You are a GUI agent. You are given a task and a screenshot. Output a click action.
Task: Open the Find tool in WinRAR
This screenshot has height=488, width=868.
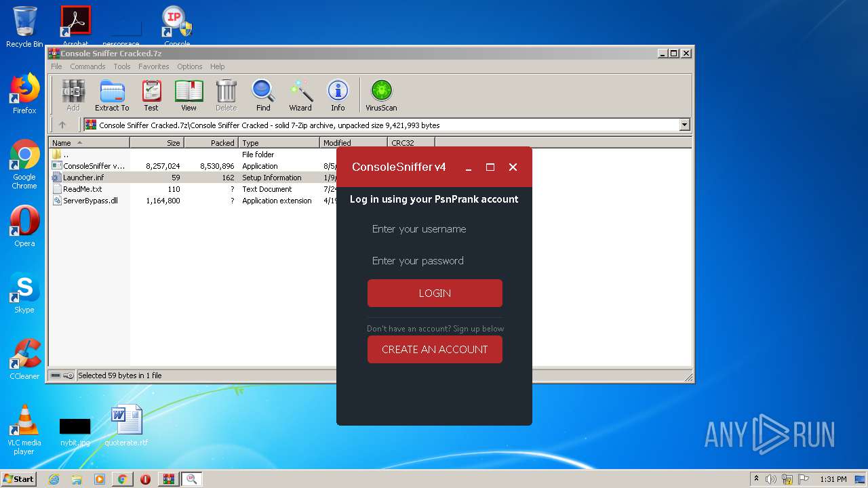click(x=263, y=95)
